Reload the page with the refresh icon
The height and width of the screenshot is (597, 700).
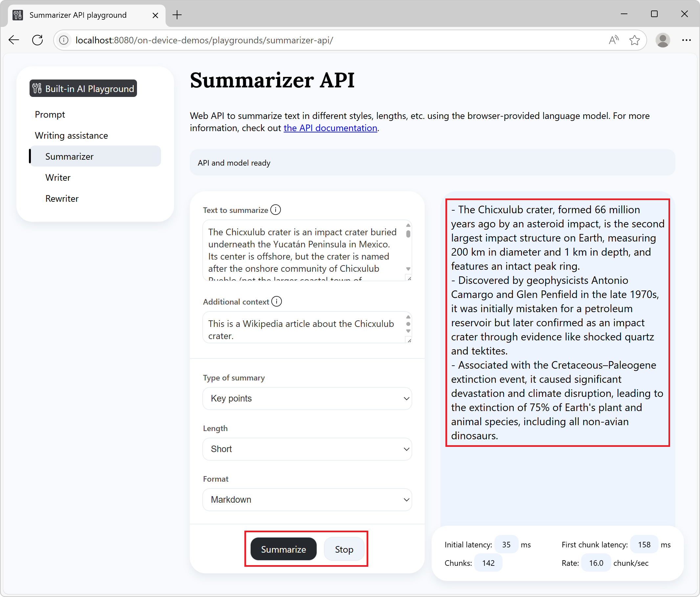coord(37,40)
